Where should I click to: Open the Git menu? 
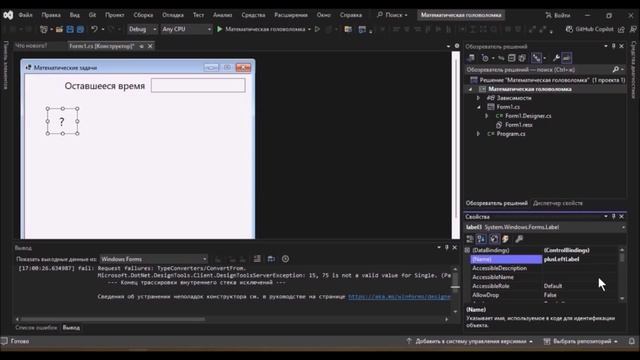tap(93, 15)
